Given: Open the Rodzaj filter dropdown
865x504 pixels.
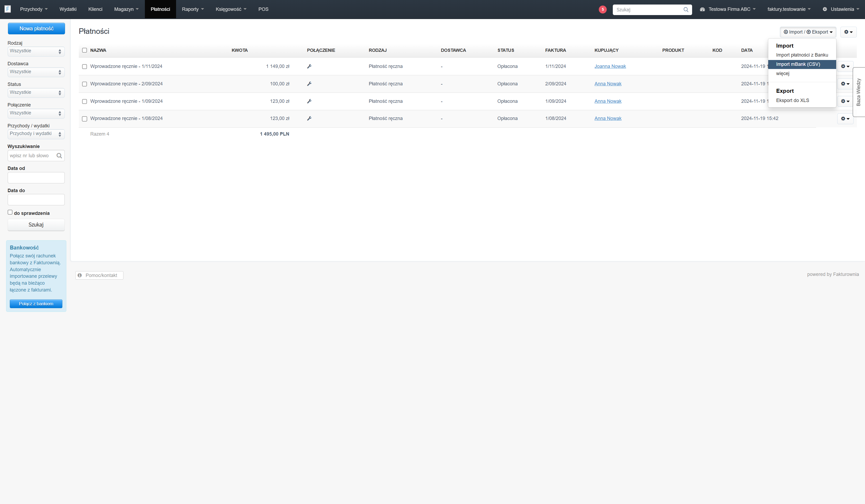Looking at the screenshot, I should coord(36,51).
